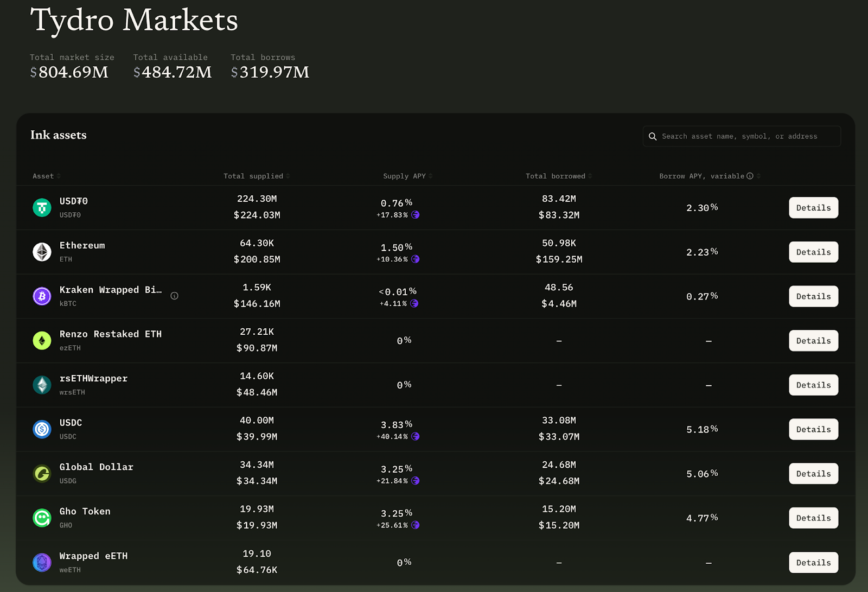Open Details for Ethereum

[813, 252]
